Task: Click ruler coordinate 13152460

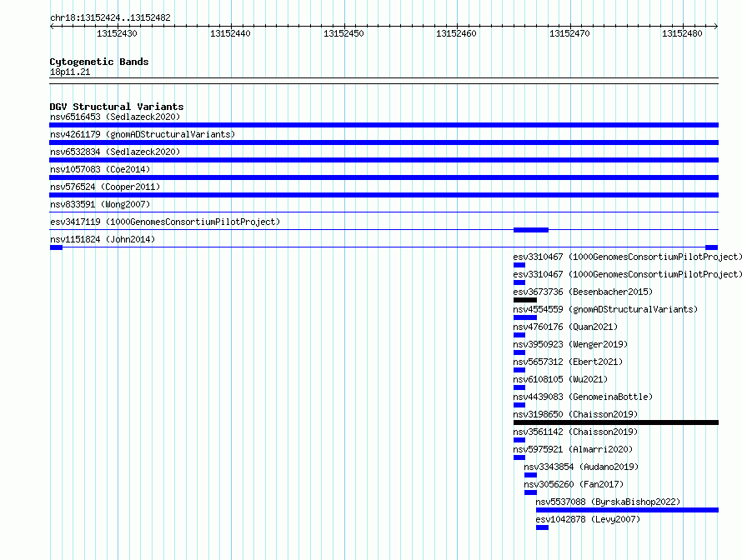Action: tap(456, 33)
